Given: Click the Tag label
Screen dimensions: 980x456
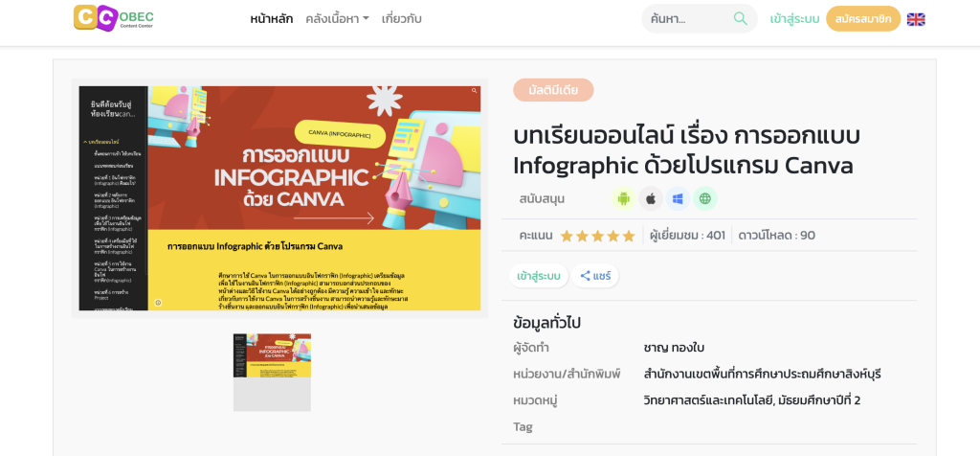Looking at the screenshot, I should (x=523, y=427).
